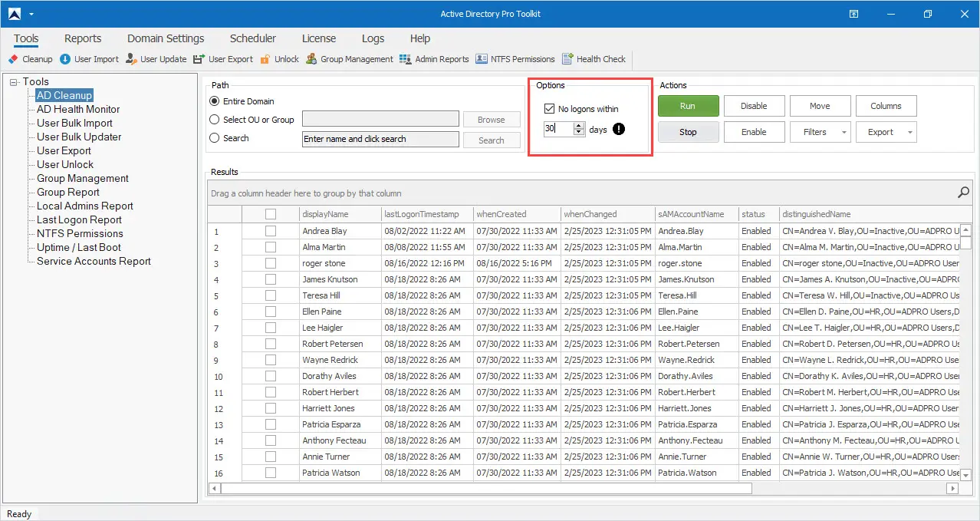Click the Disable button
The width and height of the screenshot is (980, 521).
(x=754, y=106)
